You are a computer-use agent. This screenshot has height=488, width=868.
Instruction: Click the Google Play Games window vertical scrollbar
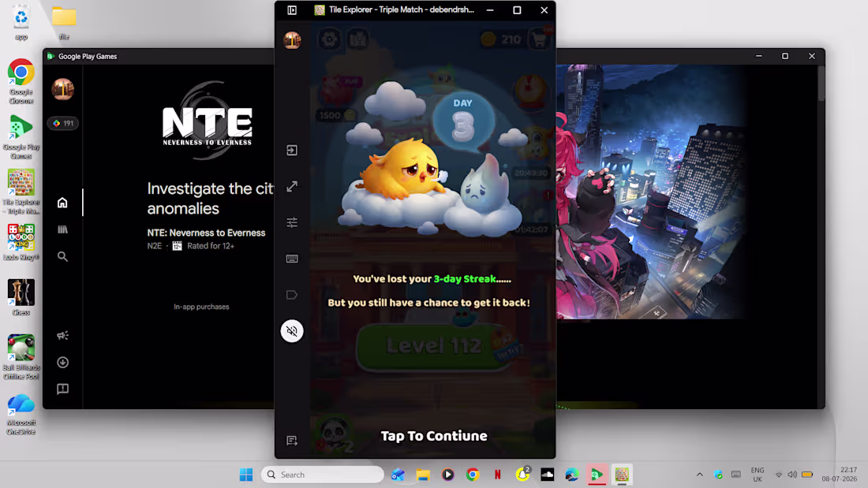(x=821, y=83)
